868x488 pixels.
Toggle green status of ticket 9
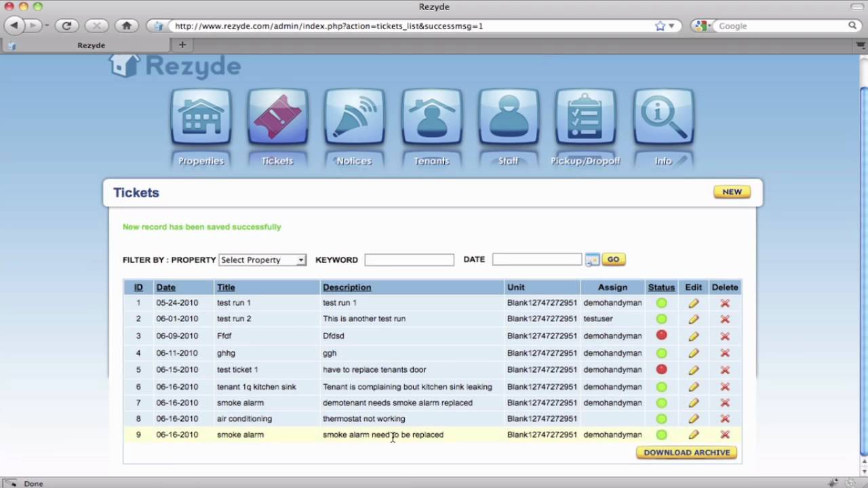(661, 435)
